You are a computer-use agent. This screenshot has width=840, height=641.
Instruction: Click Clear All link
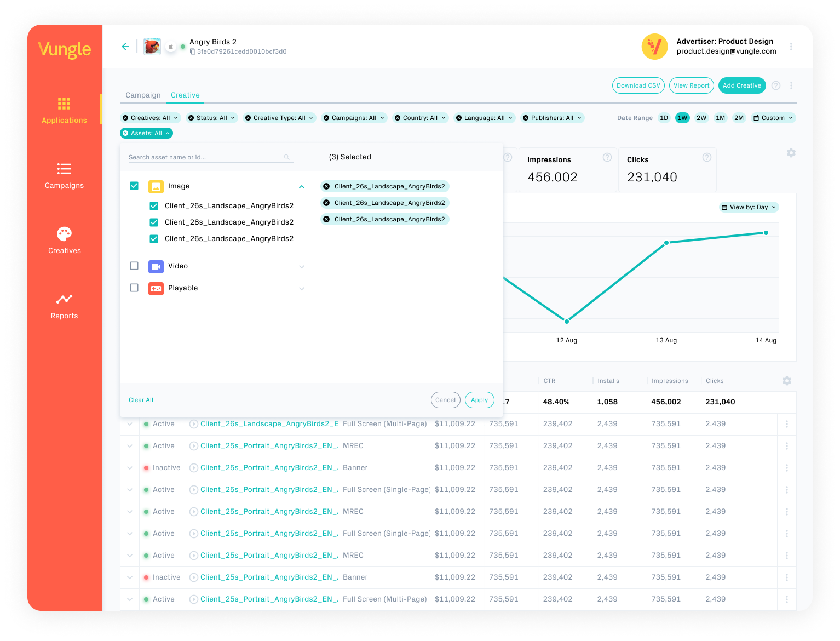[x=141, y=400]
